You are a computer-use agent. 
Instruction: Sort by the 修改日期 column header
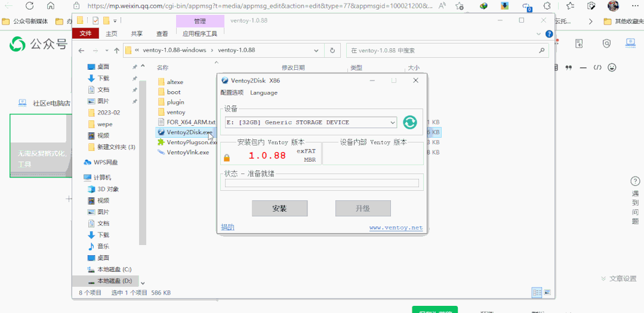(x=293, y=68)
